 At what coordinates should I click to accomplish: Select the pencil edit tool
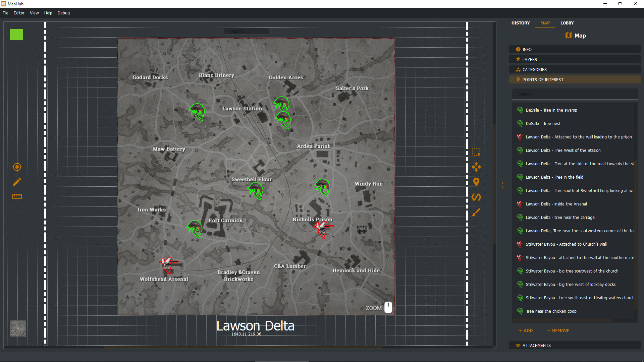pyautogui.click(x=17, y=182)
